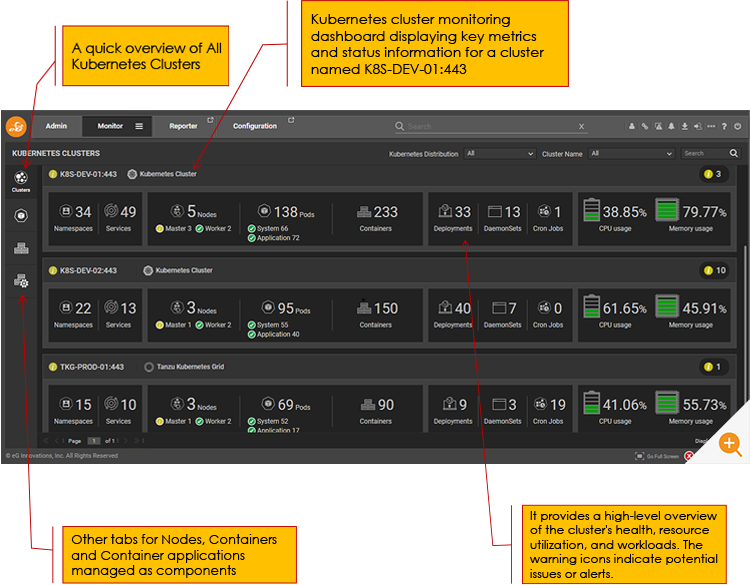Click 150 Containers in K8S-DEV-02

coord(377,314)
